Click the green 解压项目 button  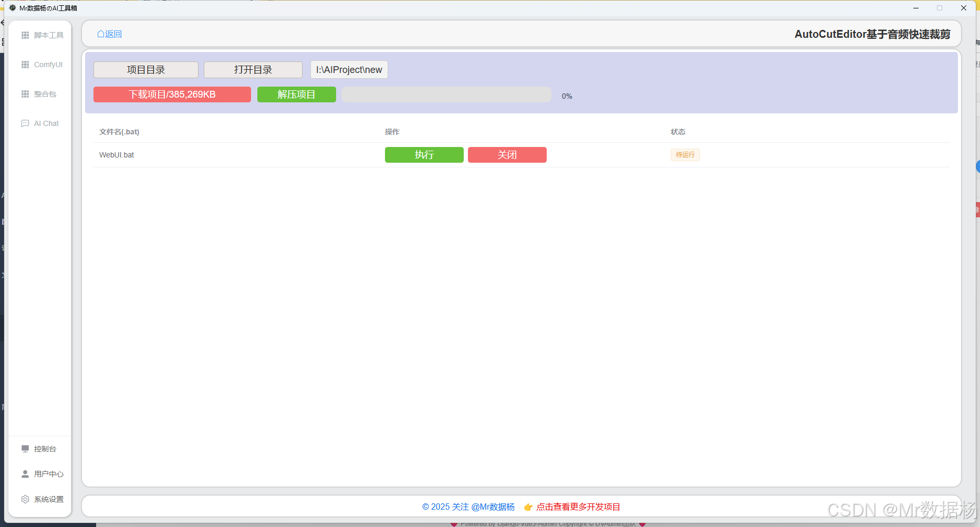[297, 94]
